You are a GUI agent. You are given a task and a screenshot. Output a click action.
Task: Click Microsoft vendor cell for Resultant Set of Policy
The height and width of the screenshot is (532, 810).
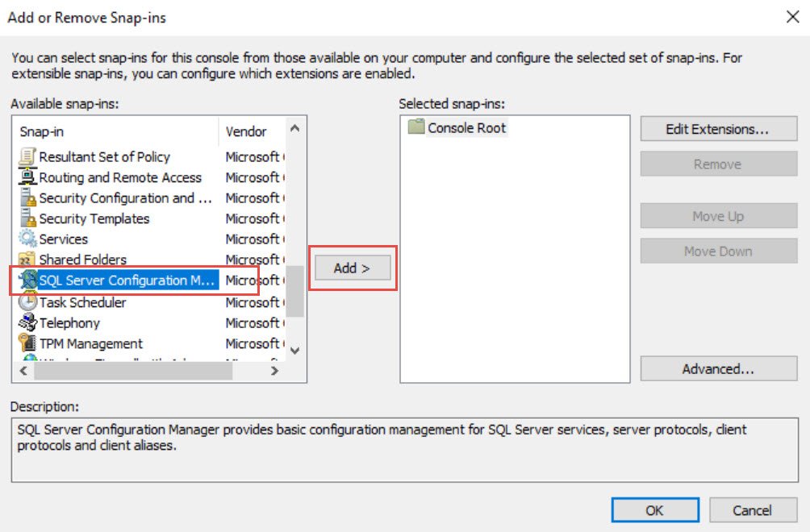click(x=253, y=156)
